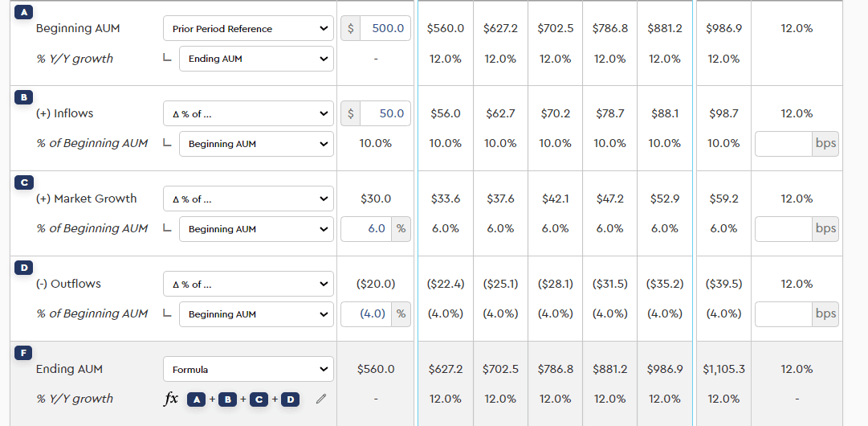Viewport: 868px width, 426px height.
Task: Click row badge F above Ending AUM
Action: [23, 353]
